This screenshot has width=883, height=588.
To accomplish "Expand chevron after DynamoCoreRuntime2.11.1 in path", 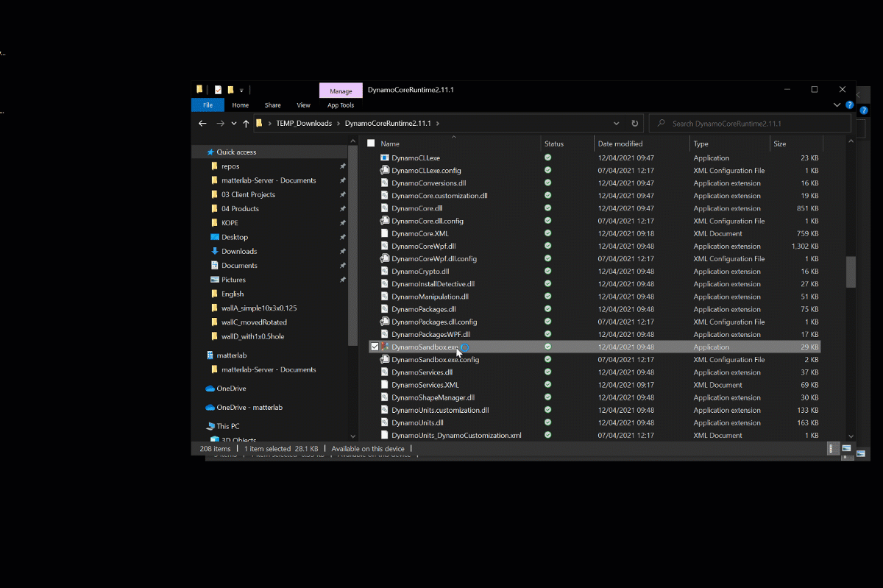I will tap(438, 124).
